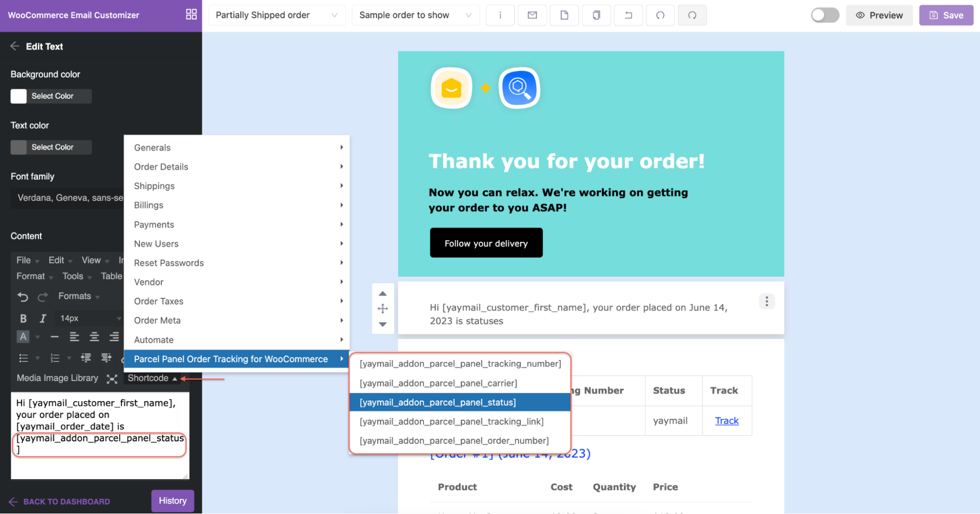Click the text color A button
Image resolution: width=980 pixels, height=514 pixels.
[23, 337]
